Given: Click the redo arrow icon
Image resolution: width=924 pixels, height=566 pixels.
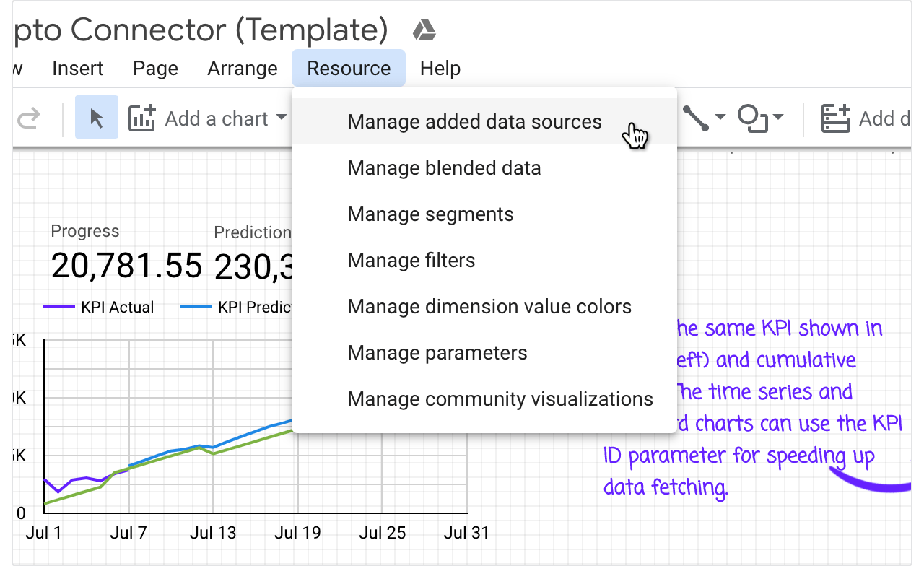Looking at the screenshot, I should pos(27,118).
